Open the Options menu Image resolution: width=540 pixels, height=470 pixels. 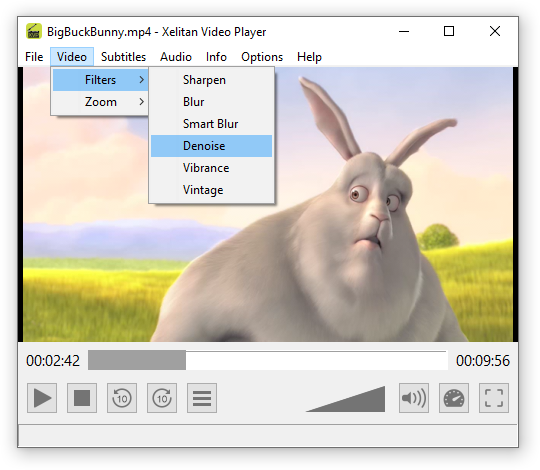pos(262,57)
